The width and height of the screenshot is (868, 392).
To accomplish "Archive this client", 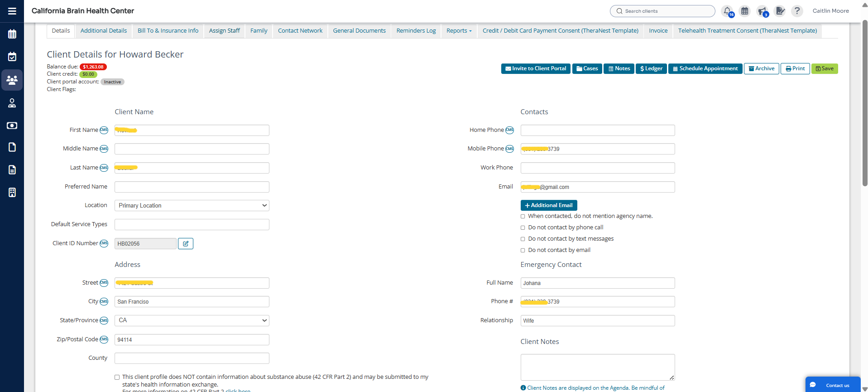I will [x=762, y=69].
